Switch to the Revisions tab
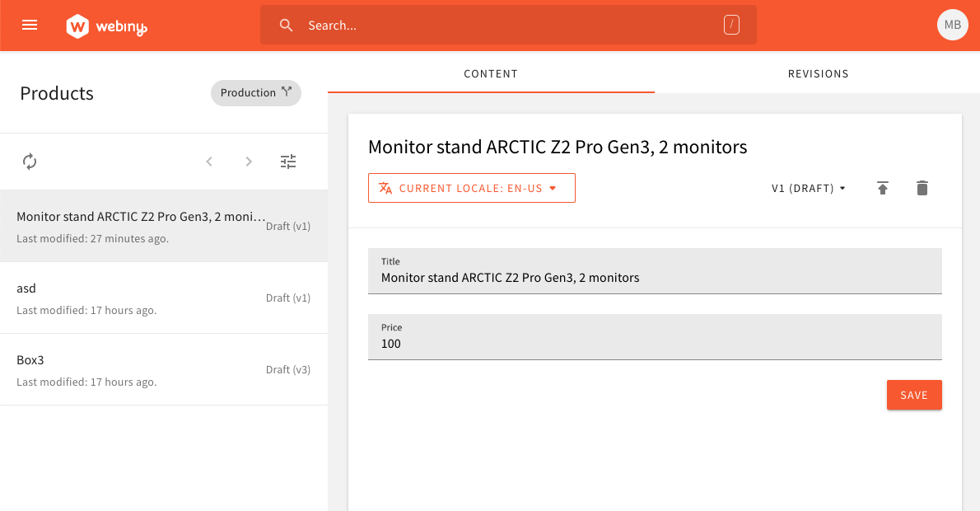Viewport: 980px width, 511px height. click(818, 74)
